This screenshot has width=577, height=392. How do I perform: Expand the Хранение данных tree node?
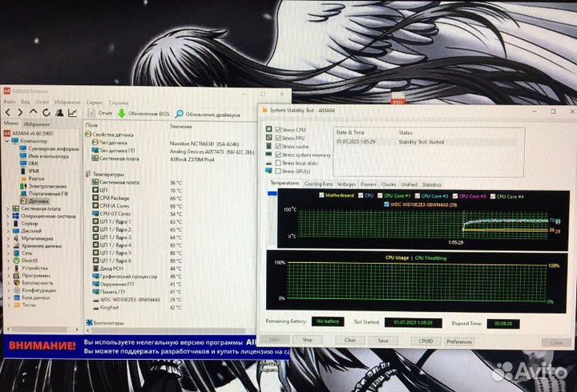click(x=8, y=245)
